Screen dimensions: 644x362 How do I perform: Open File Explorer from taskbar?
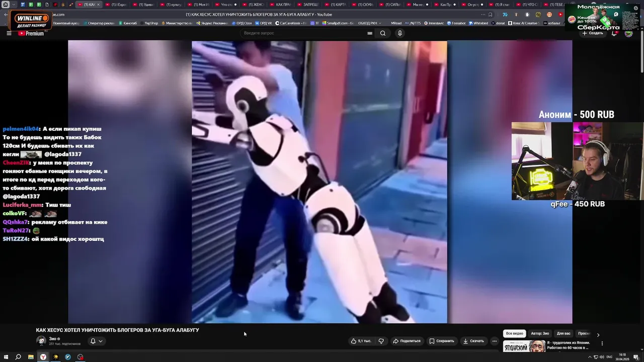(31, 357)
